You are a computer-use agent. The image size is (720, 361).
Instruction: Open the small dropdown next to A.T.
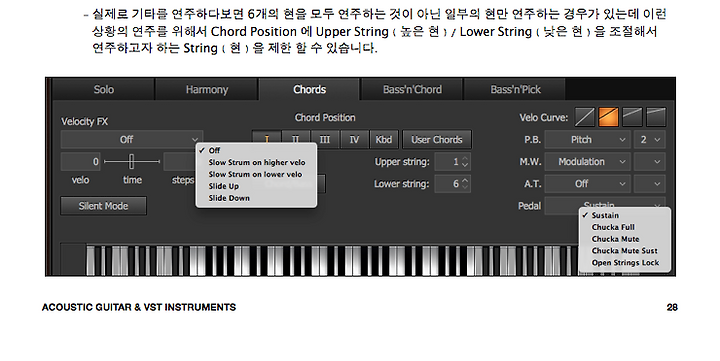(649, 184)
